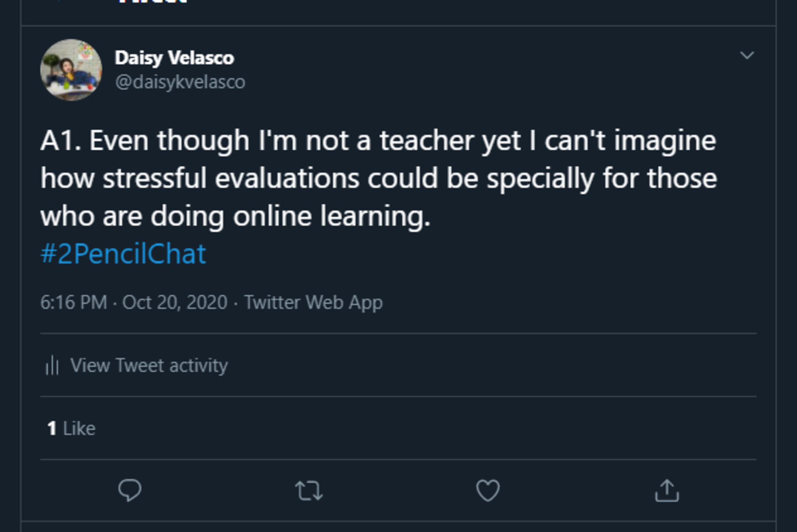Open the share tweet icon
Image resolution: width=797 pixels, height=532 pixels.
tap(667, 490)
